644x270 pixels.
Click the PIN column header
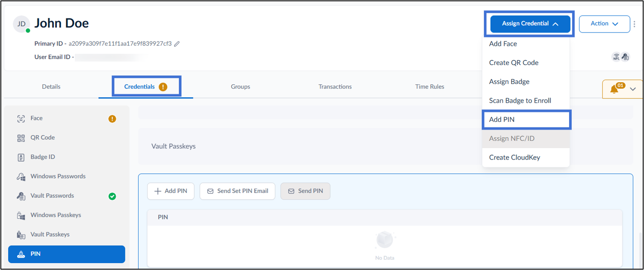tap(163, 217)
